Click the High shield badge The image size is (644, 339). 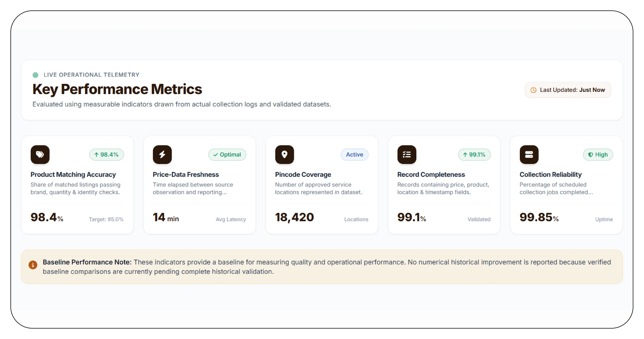pyautogui.click(x=598, y=155)
